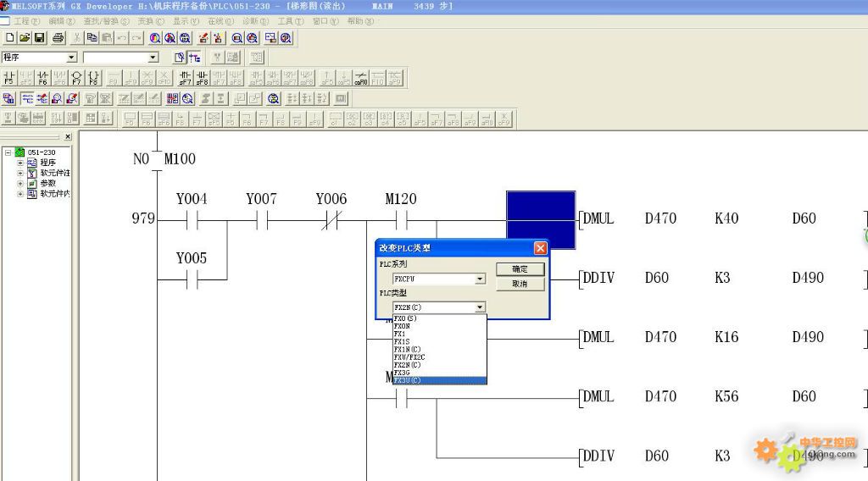Open the 诊断(D) menu

pos(256,21)
